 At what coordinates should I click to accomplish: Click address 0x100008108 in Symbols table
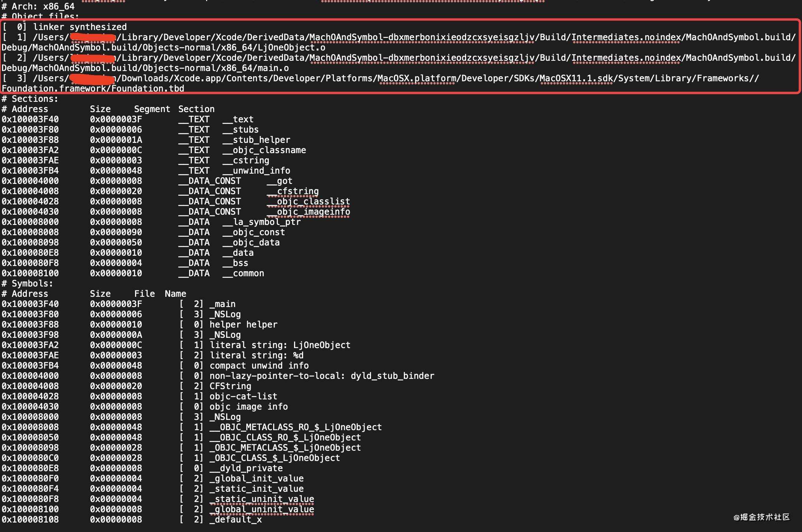30,519
